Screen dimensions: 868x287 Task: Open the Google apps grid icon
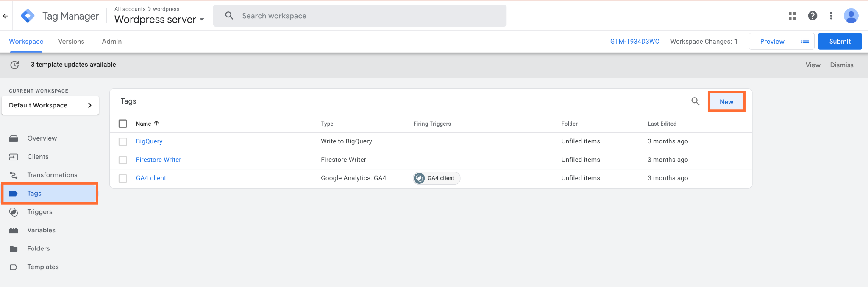click(x=792, y=16)
